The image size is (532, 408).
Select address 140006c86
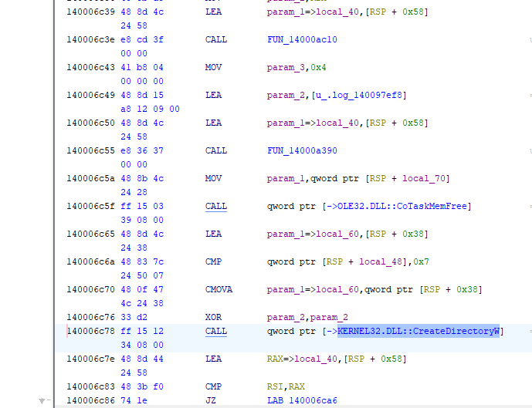point(90,400)
